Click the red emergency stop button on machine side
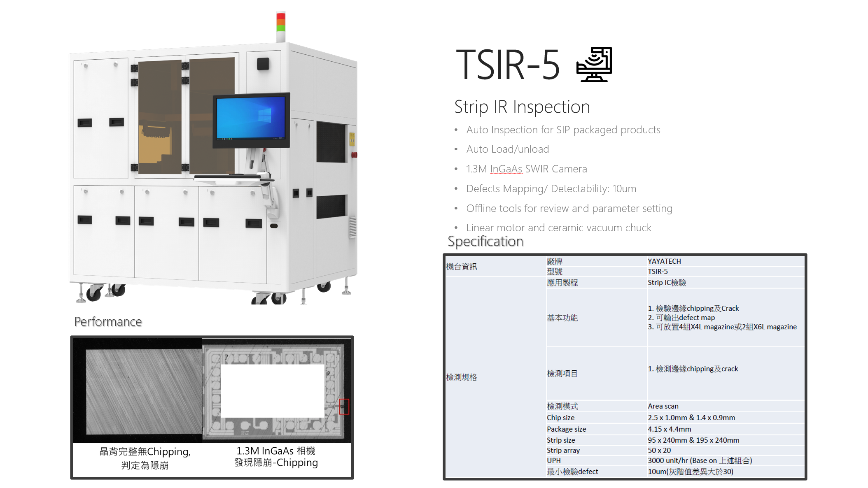Image resolution: width=868 pixels, height=488 pixels. click(354, 155)
